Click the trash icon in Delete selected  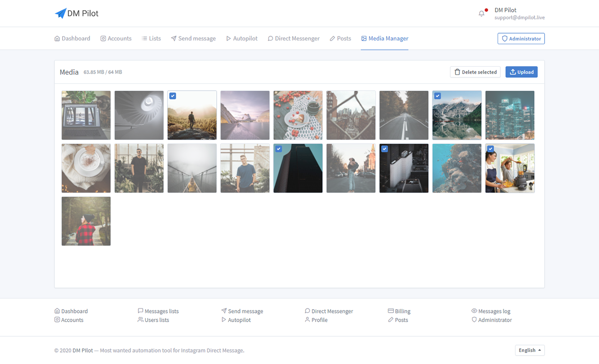[x=457, y=72]
